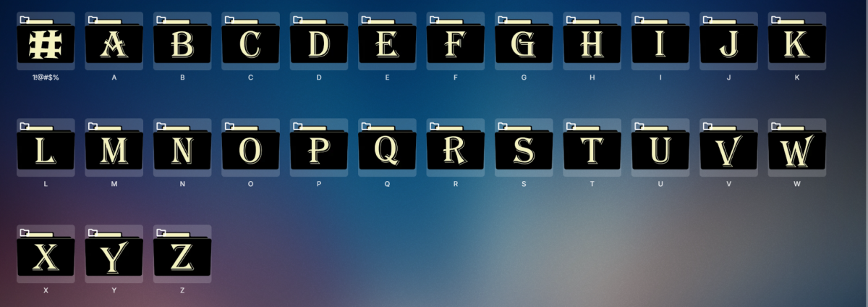Choose the R folder icon

click(456, 148)
